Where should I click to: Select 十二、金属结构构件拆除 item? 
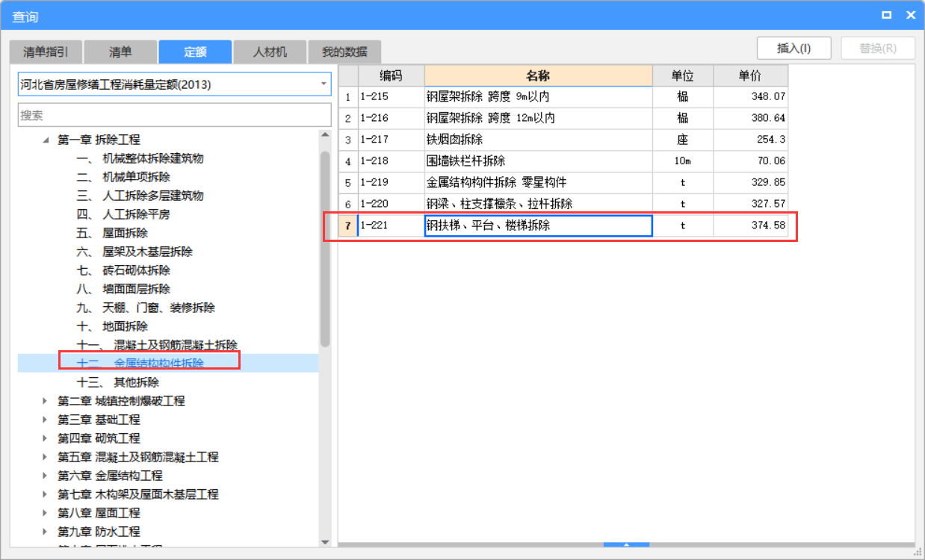(140, 364)
